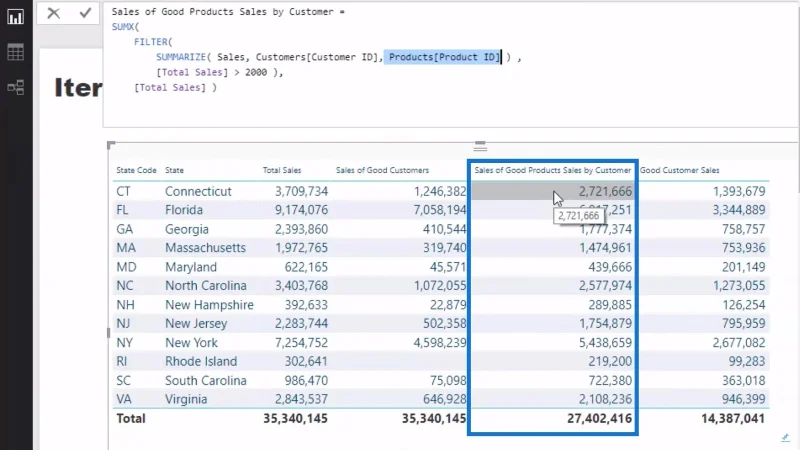
Task: Sort by the State Code column header
Action: tap(136, 170)
